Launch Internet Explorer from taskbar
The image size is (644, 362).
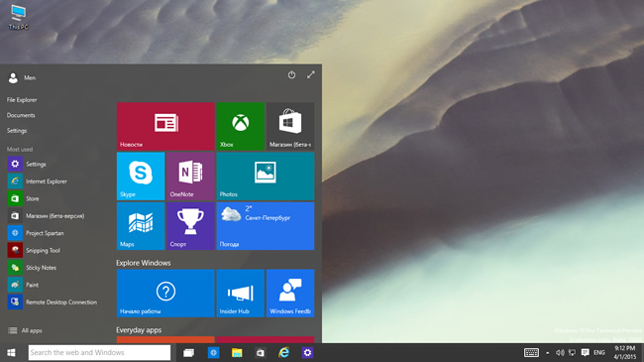click(283, 353)
